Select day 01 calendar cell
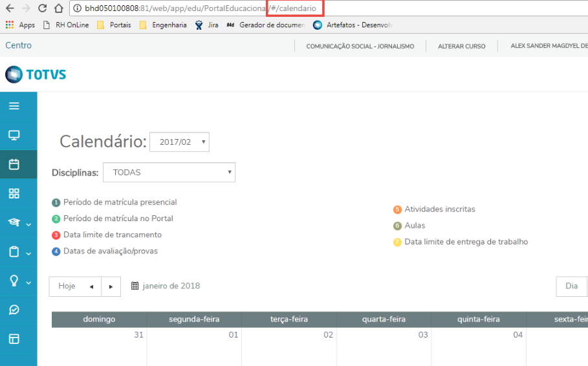The width and height of the screenshot is (588, 366). (194, 347)
